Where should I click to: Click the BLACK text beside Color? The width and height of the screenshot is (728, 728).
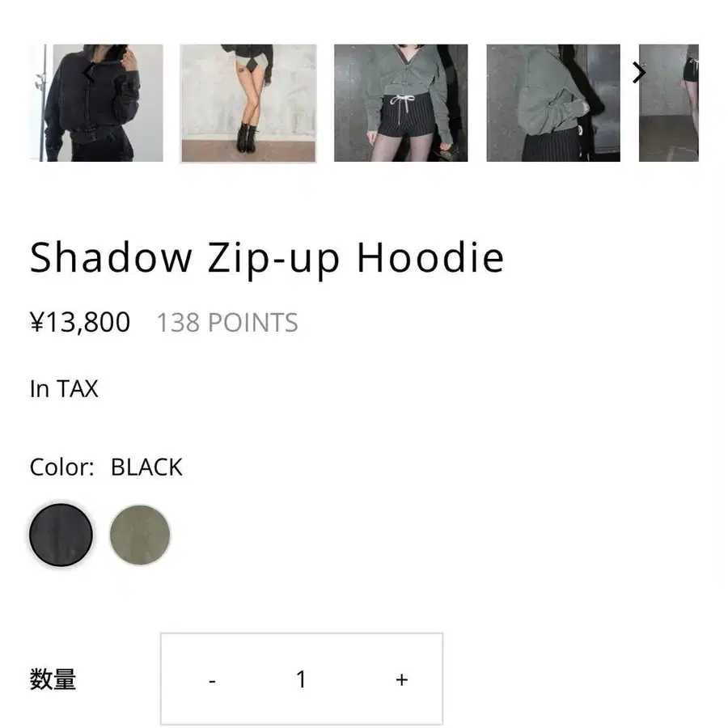tap(146, 467)
